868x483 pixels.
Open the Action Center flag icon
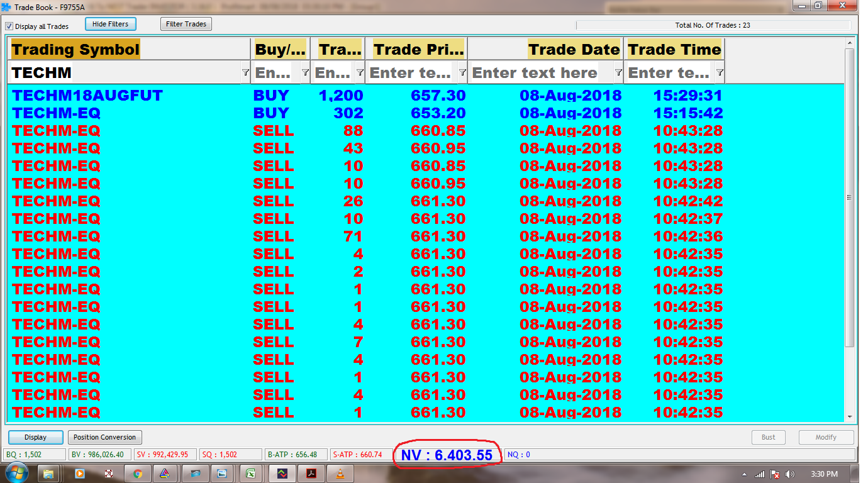tap(775, 474)
